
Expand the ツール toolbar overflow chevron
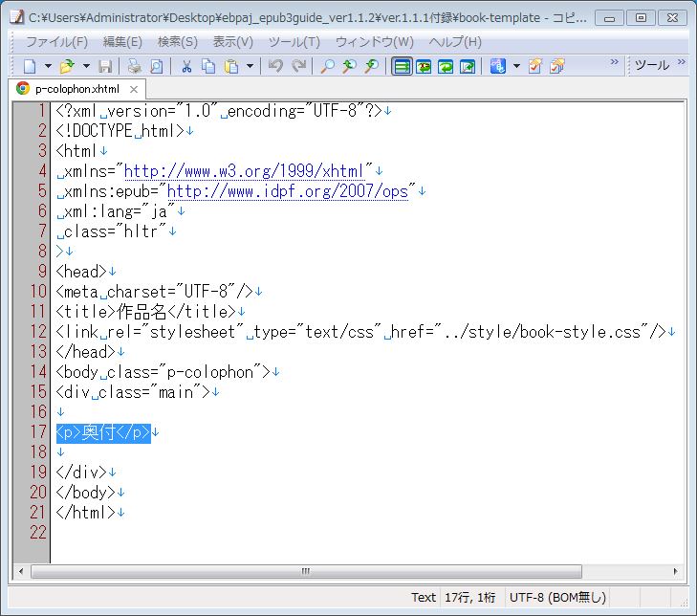[x=682, y=61]
